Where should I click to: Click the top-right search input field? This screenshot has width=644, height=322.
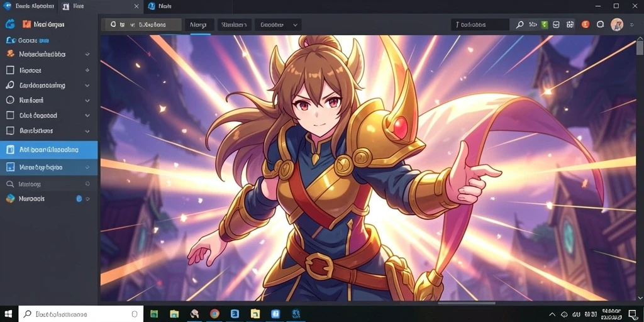480,25
